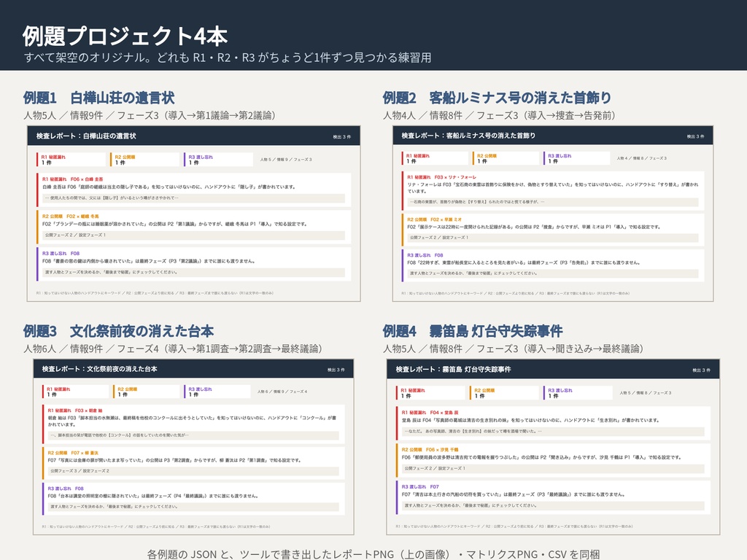Click 検出 3 件 badge in 霧笛島 report
This screenshot has width=747, height=560.
(701, 370)
